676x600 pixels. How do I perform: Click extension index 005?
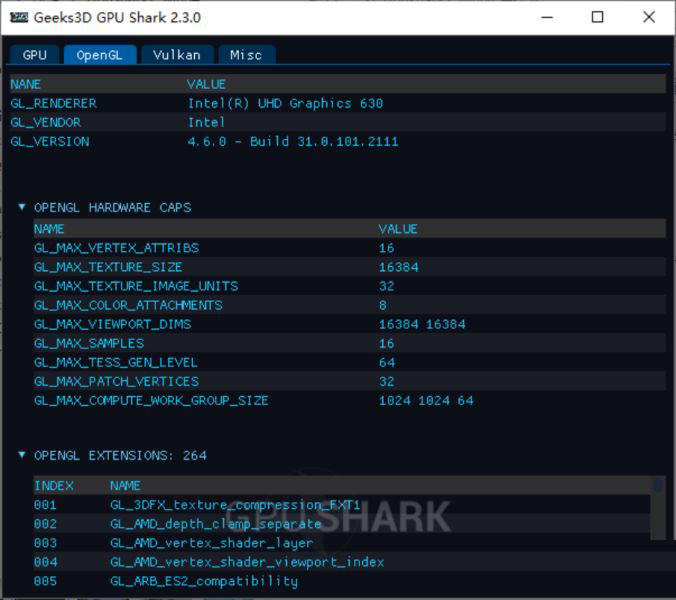coord(45,581)
